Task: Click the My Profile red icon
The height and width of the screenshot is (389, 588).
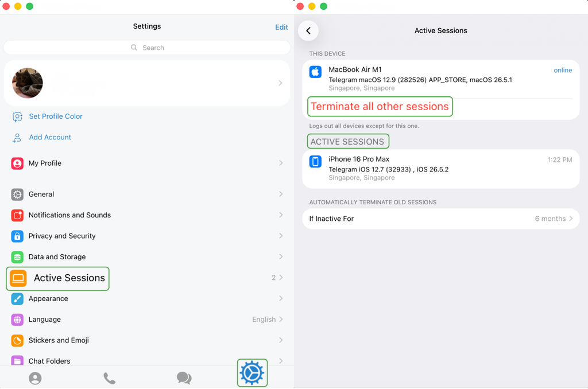Action: 17,164
